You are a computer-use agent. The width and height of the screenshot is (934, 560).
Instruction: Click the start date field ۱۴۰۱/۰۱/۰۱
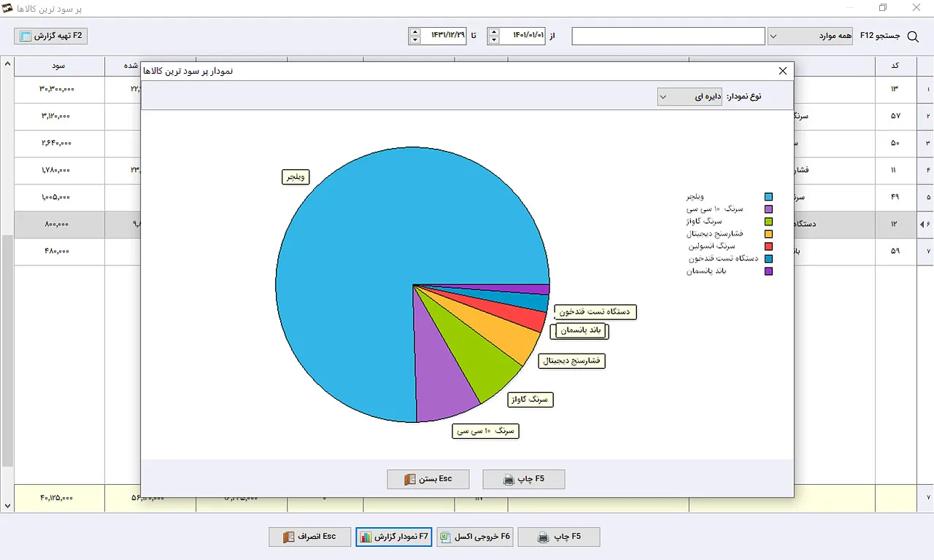[523, 36]
